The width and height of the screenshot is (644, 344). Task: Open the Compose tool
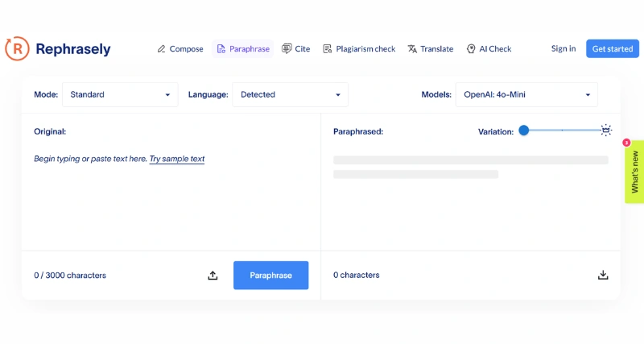pyautogui.click(x=180, y=49)
